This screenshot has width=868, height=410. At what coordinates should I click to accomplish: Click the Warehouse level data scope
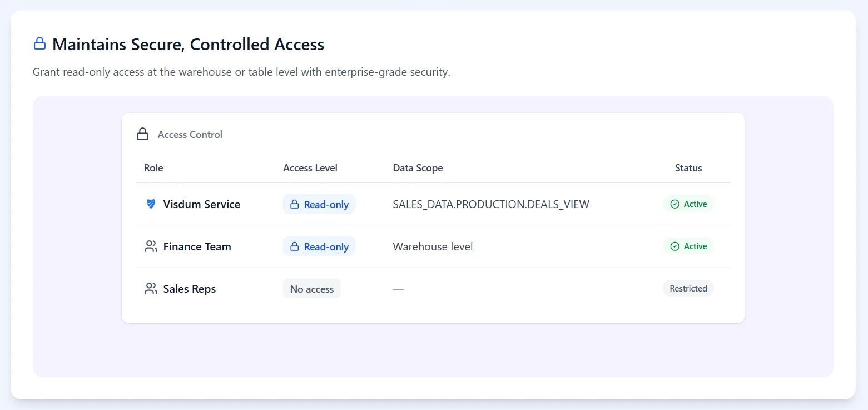pyautogui.click(x=433, y=246)
